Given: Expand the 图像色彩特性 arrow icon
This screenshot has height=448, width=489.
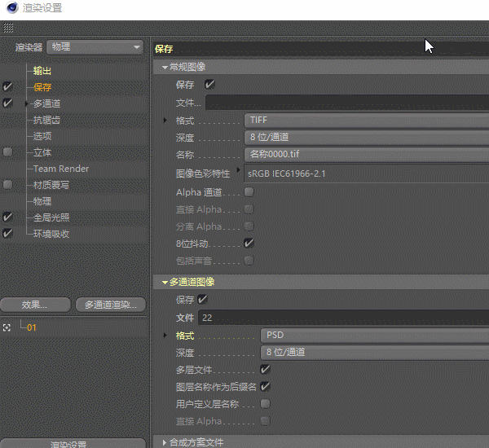Looking at the screenshot, I should [x=238, y=170].
